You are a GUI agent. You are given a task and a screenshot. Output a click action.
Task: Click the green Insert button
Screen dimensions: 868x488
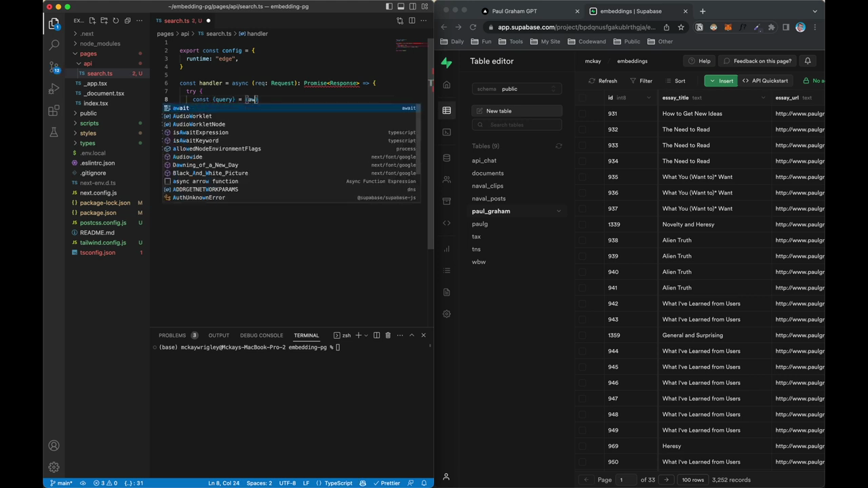tap(721, 81)
